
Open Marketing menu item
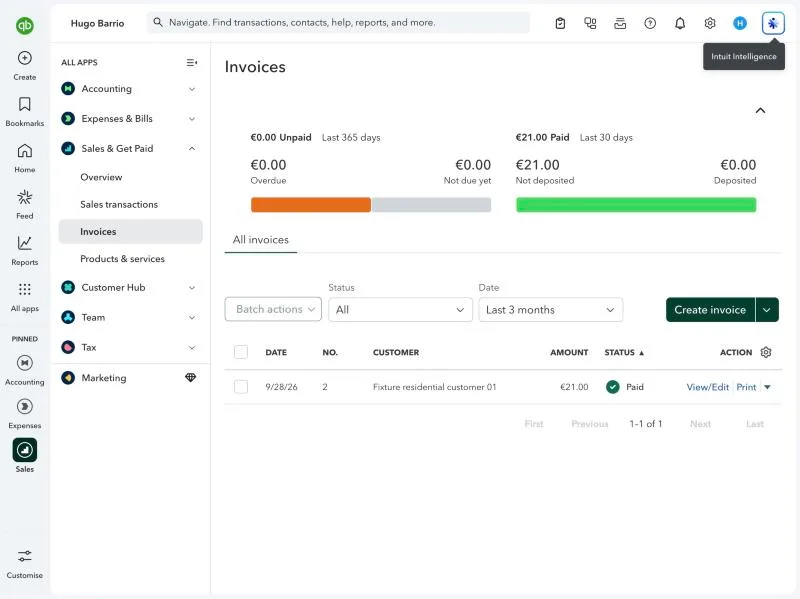click(x=104, y=378)
